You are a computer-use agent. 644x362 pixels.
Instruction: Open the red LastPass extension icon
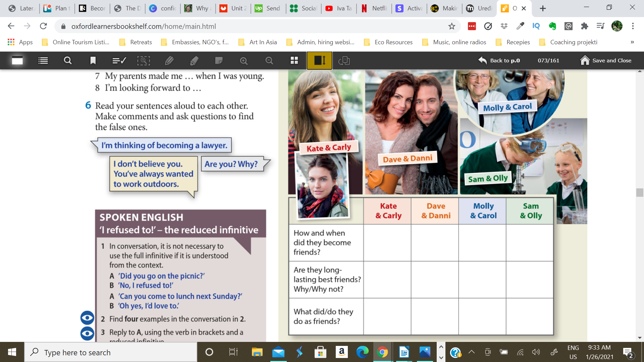(472, 26)
